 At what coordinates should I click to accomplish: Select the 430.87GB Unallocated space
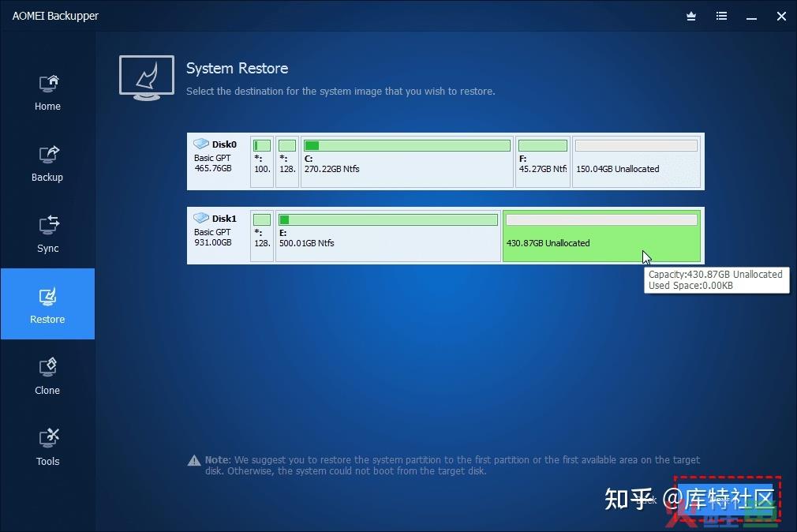[x=602, y=235]
